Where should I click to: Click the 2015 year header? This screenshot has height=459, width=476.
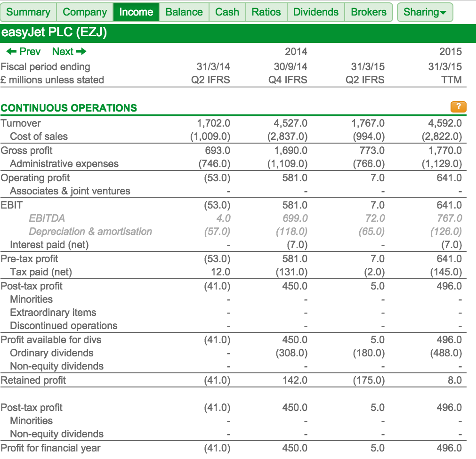pos(451,52)
